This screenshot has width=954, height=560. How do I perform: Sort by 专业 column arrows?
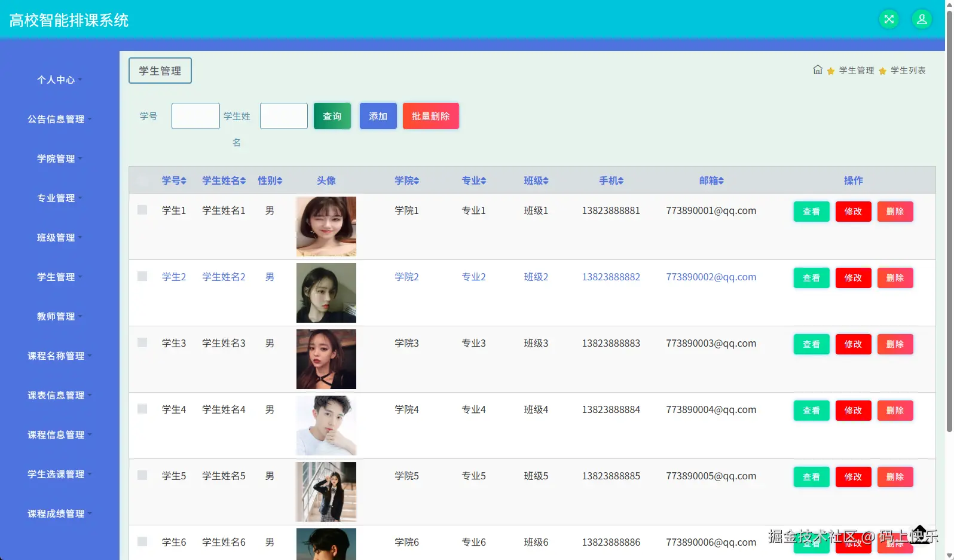(483, 180)
